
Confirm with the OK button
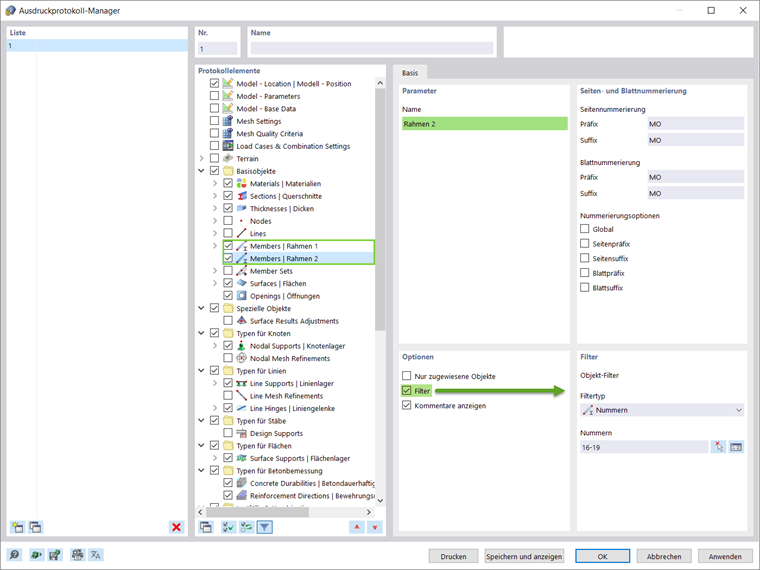[x=602, y=556]
